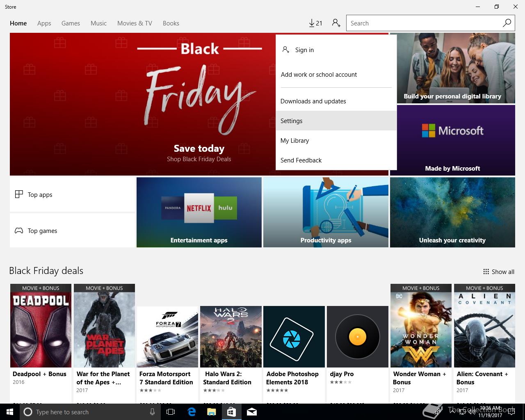Open Downloads and updates menu entry

(336, 101)
